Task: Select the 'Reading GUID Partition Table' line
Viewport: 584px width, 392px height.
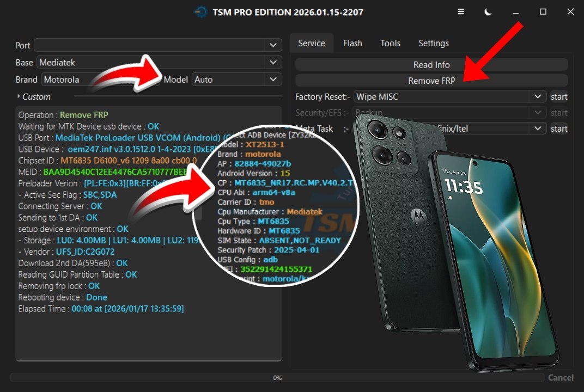Action: pyautogui.click(x=77, y=275)
